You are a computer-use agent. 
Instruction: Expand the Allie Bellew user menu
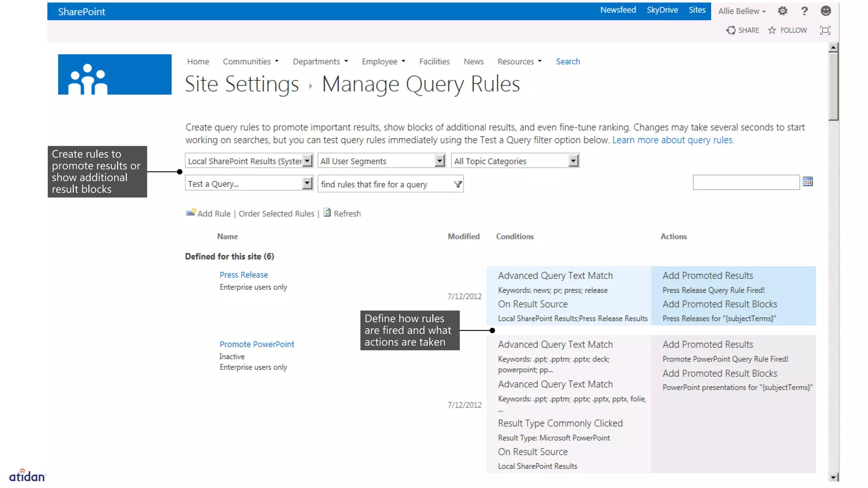[742, 11]
